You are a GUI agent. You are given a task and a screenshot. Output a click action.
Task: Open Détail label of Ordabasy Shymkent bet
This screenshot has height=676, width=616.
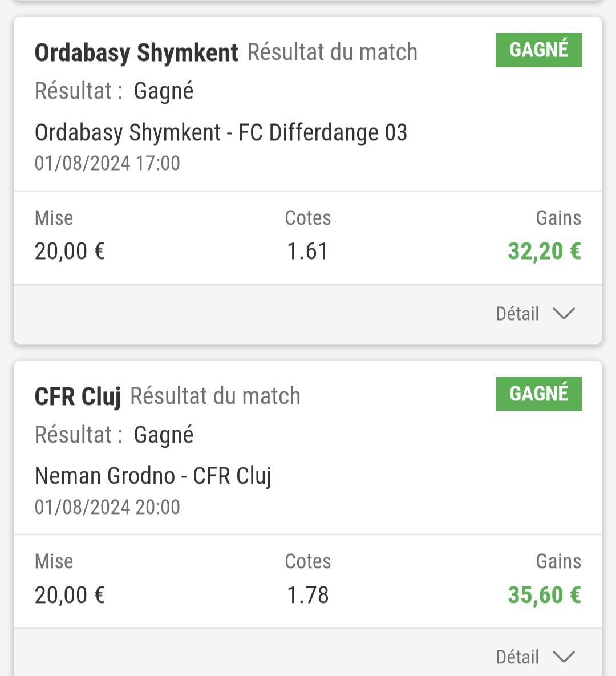[x=517, y=313]
